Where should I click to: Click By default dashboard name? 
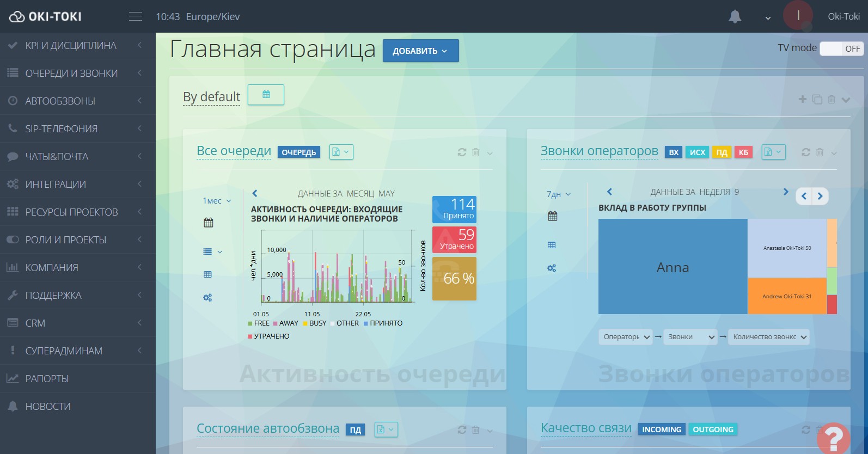point(211,97)
